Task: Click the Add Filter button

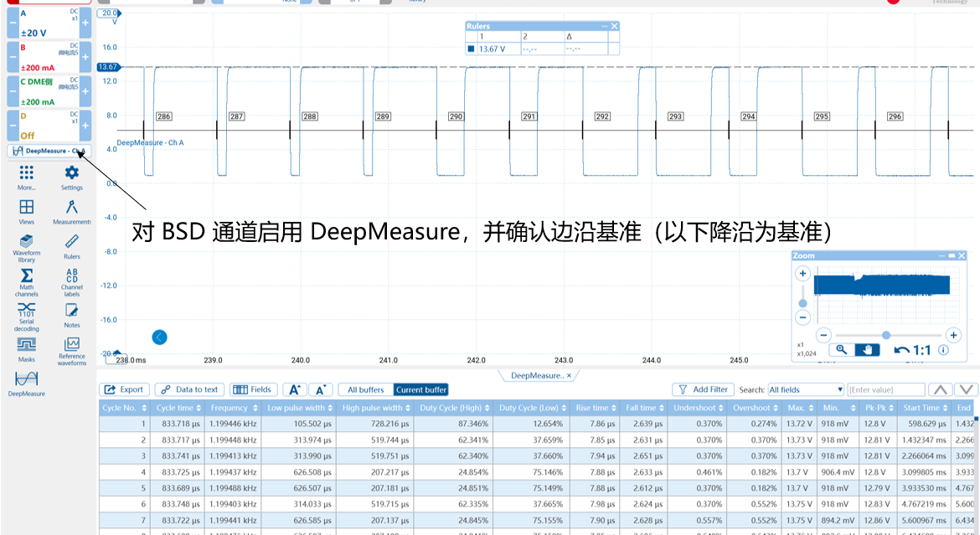Action: 703,389
